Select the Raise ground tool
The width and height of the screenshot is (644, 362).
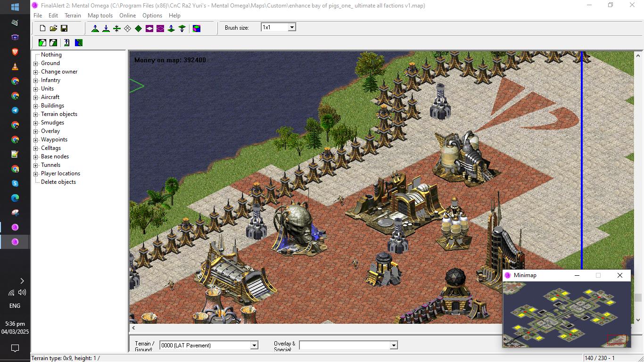coord(95,28)
